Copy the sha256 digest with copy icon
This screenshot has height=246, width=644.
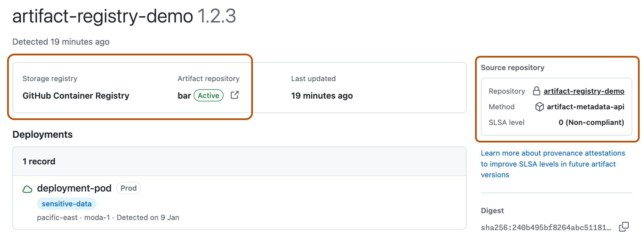pyautogui.click(x=623, y=227)
